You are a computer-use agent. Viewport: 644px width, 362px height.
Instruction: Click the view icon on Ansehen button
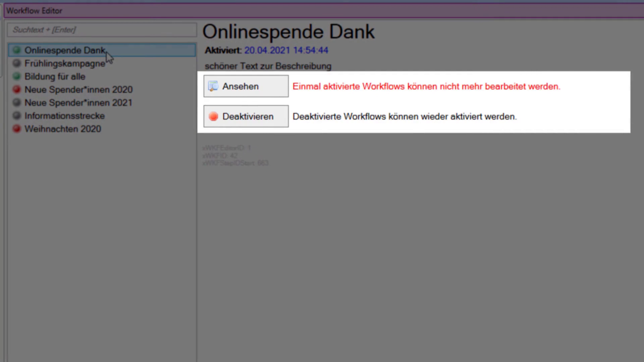[213, 86]
